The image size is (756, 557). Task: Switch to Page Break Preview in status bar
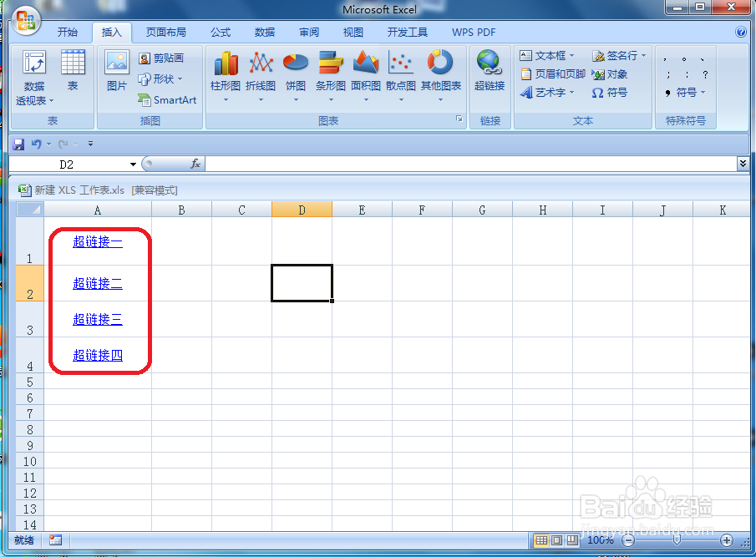pyautogui.click(x=572, y=540)
